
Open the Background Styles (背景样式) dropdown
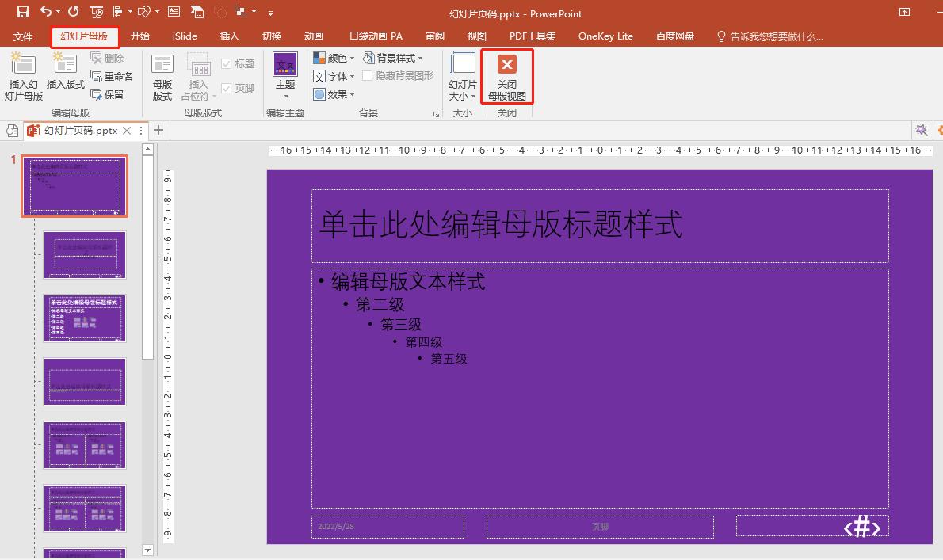pyautogui.click(x=395, y=57)
